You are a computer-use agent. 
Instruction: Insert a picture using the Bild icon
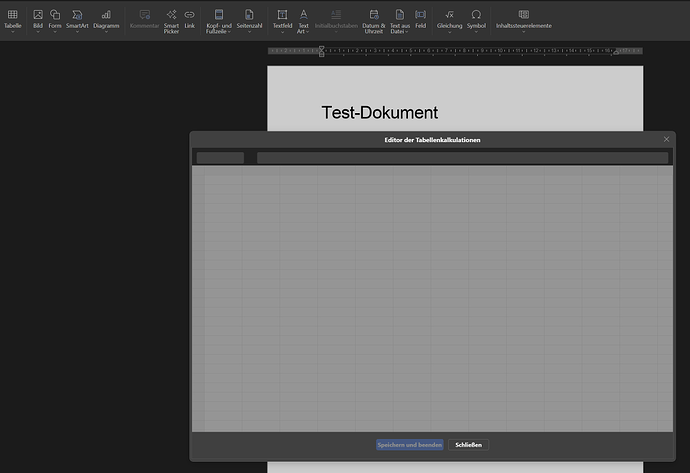click(x=38, y=15)
